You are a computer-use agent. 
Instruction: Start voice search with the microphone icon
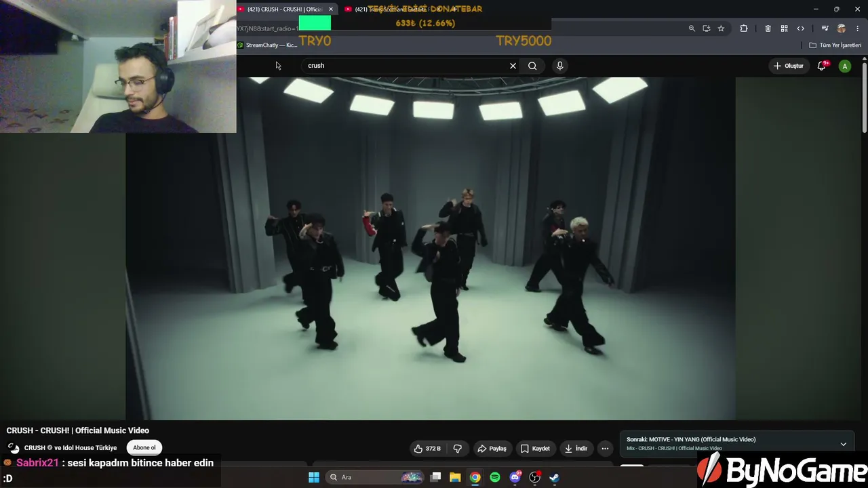[559, 66]
